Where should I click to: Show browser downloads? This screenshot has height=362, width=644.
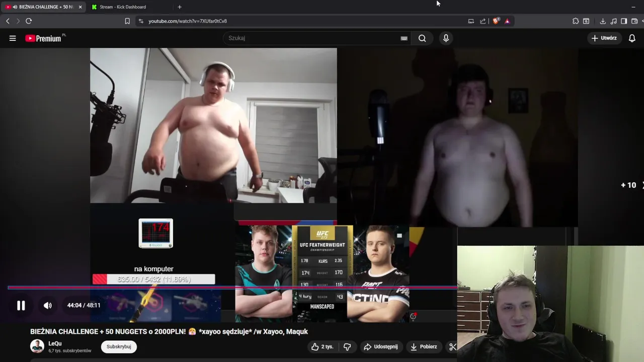click(603, 21)
